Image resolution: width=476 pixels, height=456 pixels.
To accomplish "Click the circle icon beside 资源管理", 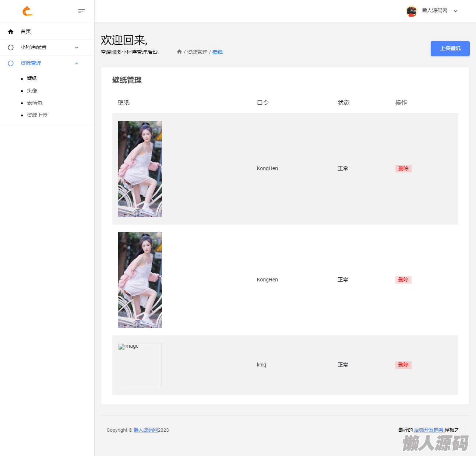I will pyautogui.click(x=11, y=63).
